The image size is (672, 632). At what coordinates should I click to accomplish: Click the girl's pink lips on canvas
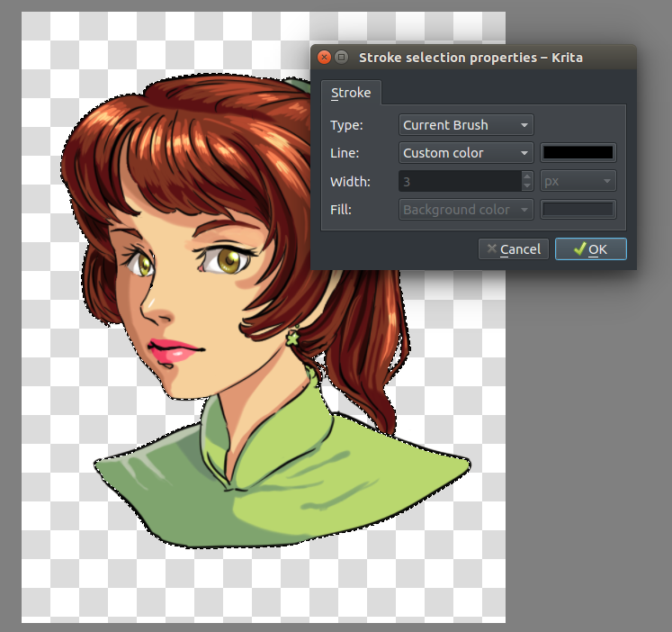(173, 350)
